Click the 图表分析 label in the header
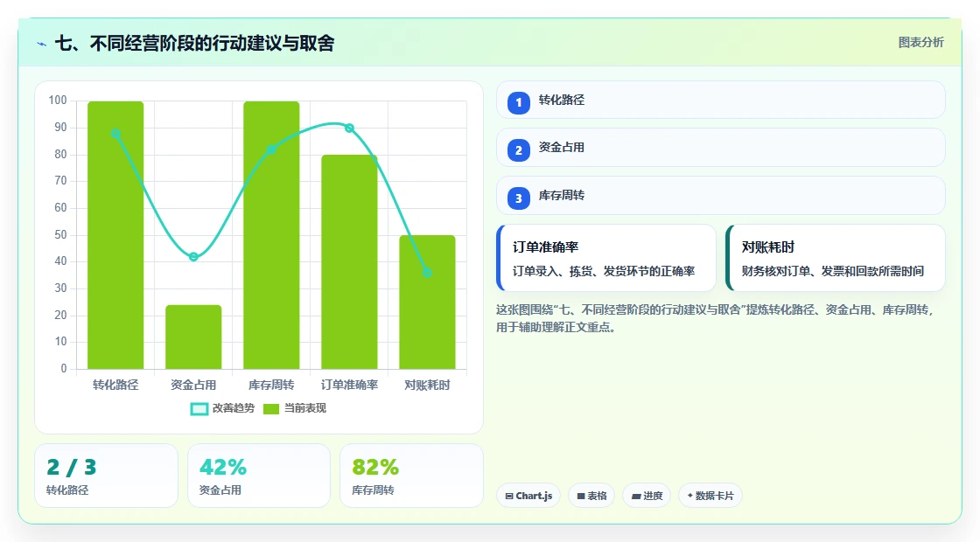 pyautogui.click(x=920, y=43)
